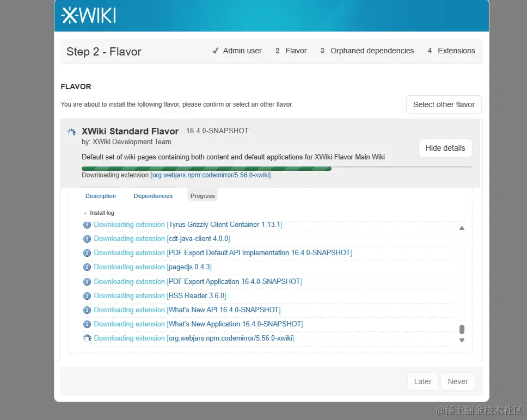Click info icon of Tyrus Grizzly Client Container row
This screenshot has width=527, height=420.
pos(87,225)
